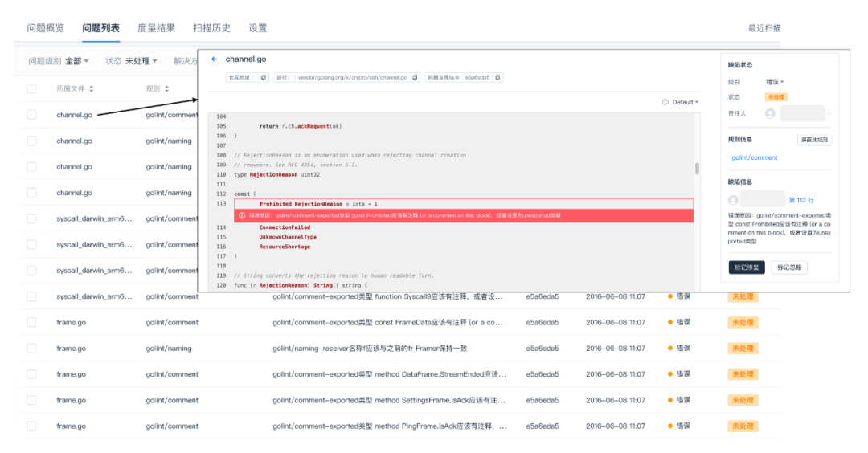Click the palette icon next to Default
Image resolution: width=868 pixels, height=453 pixels.
pyautogui.click(x=665, y=102)
